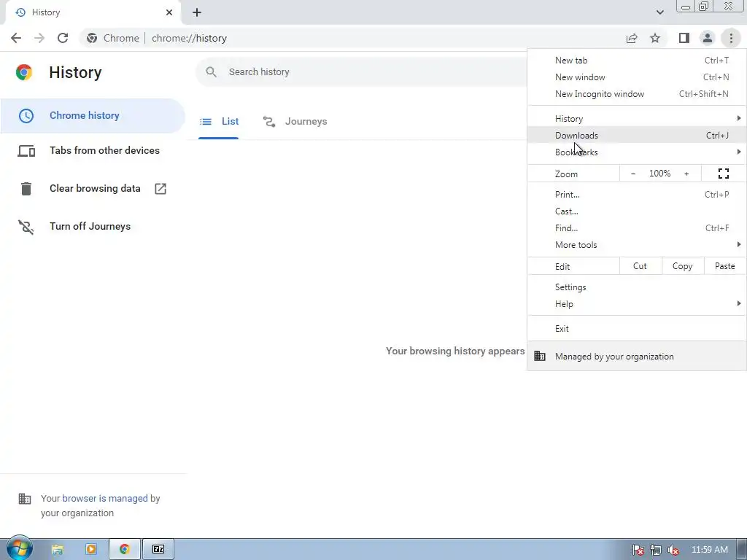Click the trash icon for clearing data

click(26, 189)
